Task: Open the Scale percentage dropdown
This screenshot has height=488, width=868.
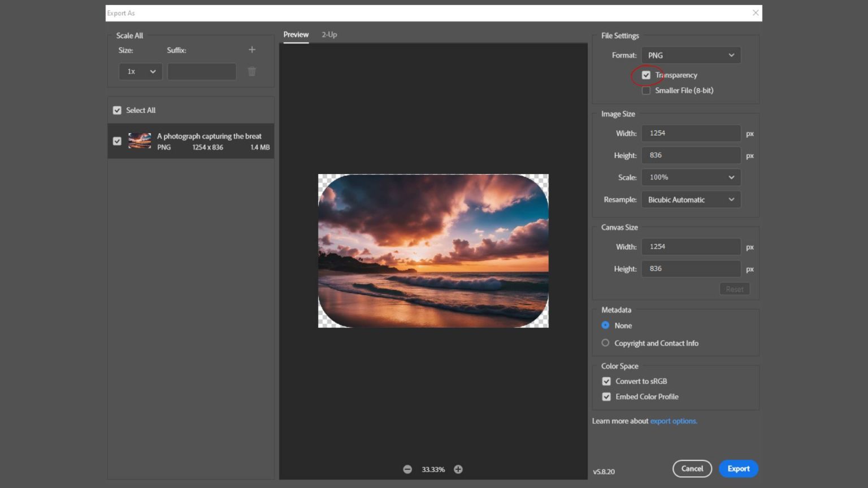Action: pyautogui.click(x=691, y=177)
